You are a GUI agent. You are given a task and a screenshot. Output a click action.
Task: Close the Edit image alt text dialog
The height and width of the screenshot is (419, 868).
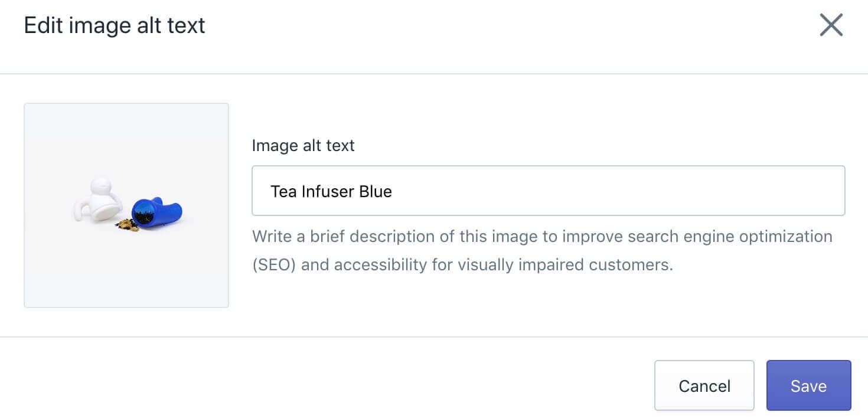831,25
